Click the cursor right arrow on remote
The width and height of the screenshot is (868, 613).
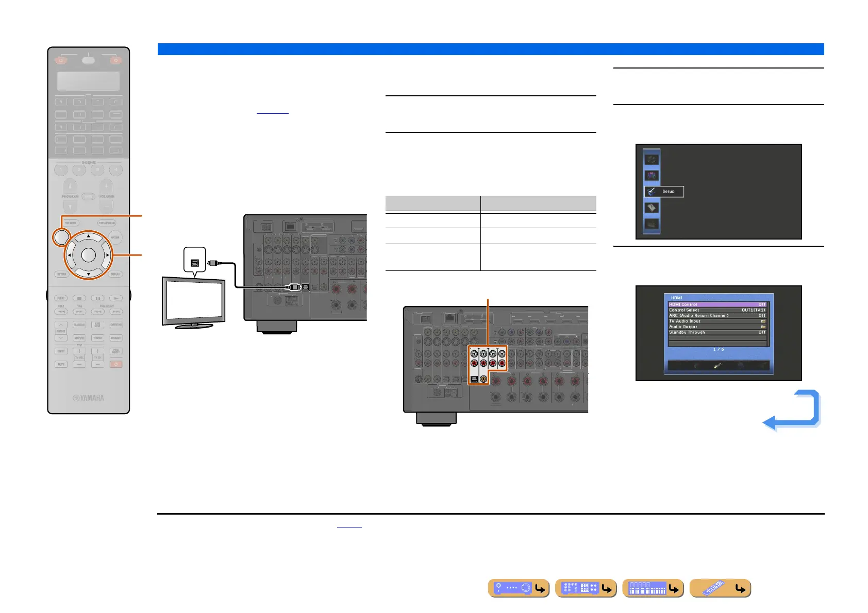(108, 255)
